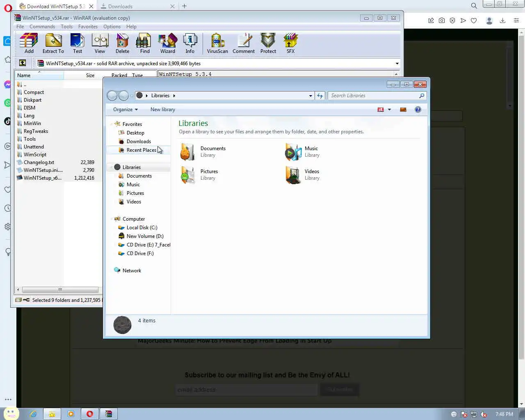Open the Pictures library icon
This screenshot has width=525, height=420.
187,175
